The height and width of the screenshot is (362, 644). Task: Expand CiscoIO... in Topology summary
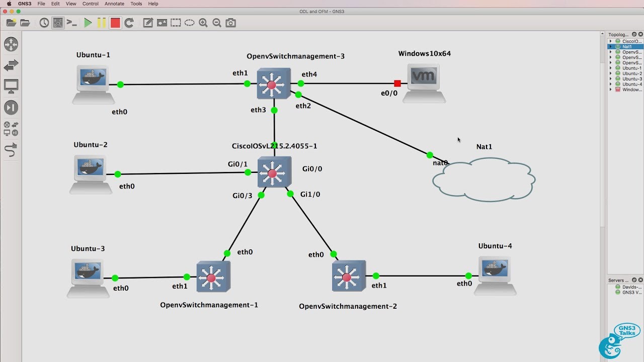coord(610,41)
